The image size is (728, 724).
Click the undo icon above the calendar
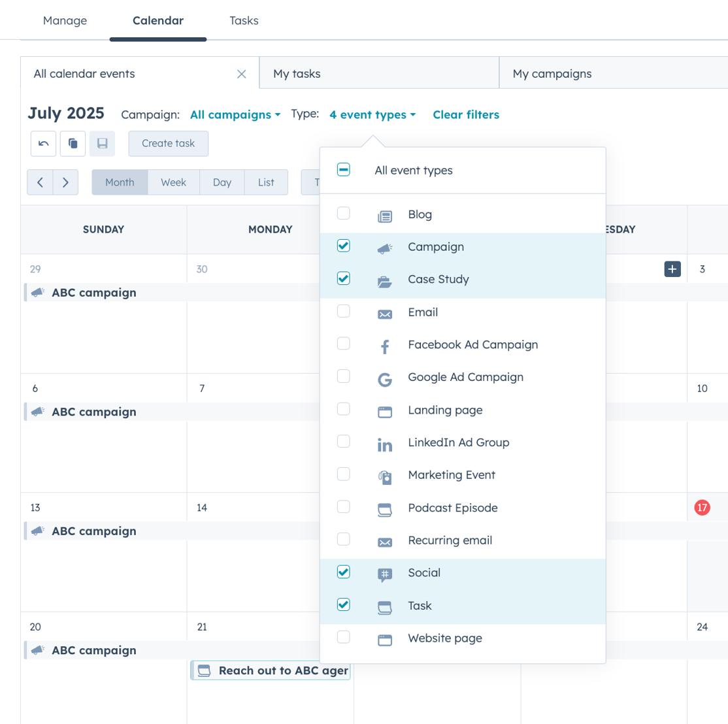coord(42,144)
